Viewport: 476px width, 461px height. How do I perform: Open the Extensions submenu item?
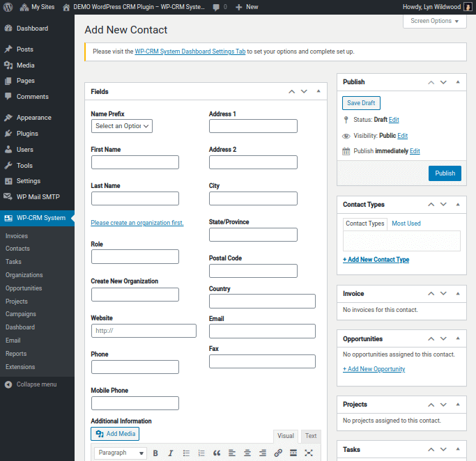20,367
